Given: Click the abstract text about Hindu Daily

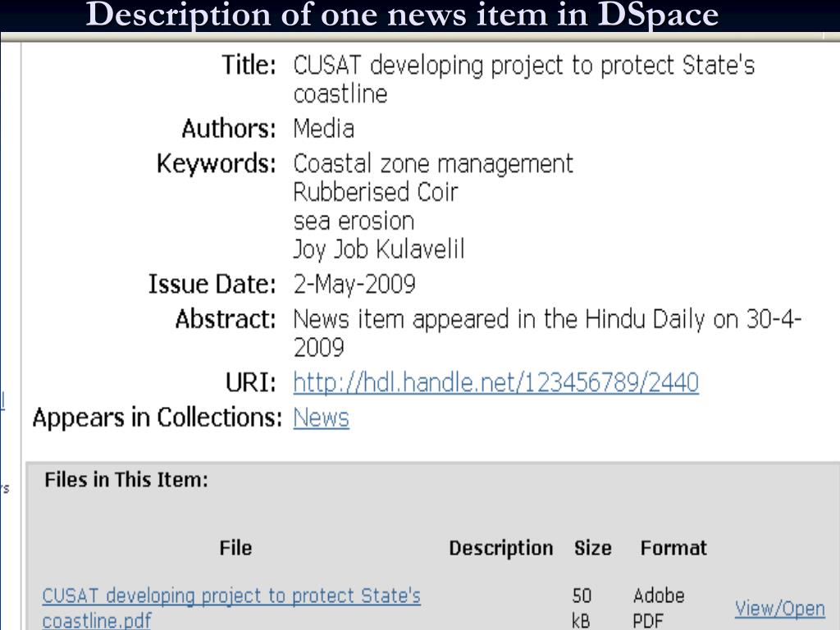Looking at the screenshot, I should click(547, 333).
